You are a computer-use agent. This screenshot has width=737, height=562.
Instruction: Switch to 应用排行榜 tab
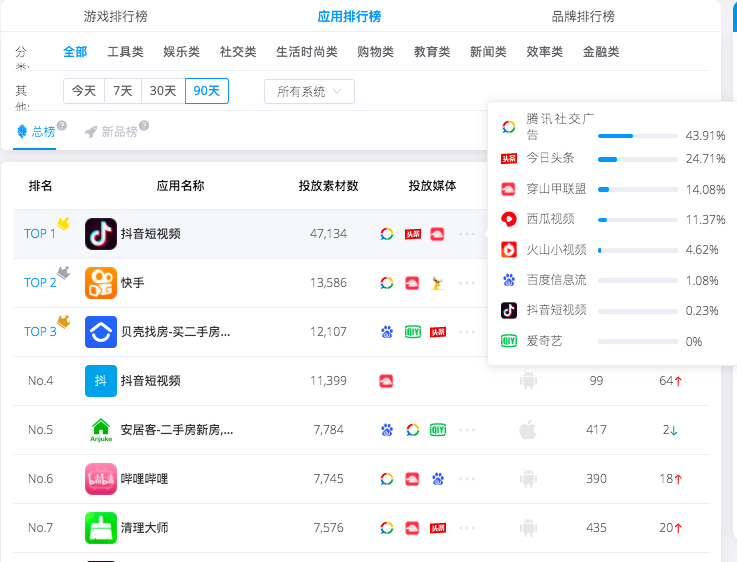[x=349, y=16]
